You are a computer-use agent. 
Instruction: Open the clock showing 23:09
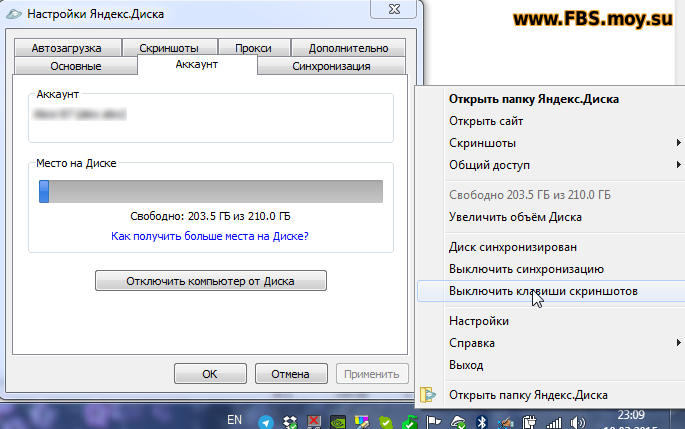pyautogui.click(x=631, y=415)
